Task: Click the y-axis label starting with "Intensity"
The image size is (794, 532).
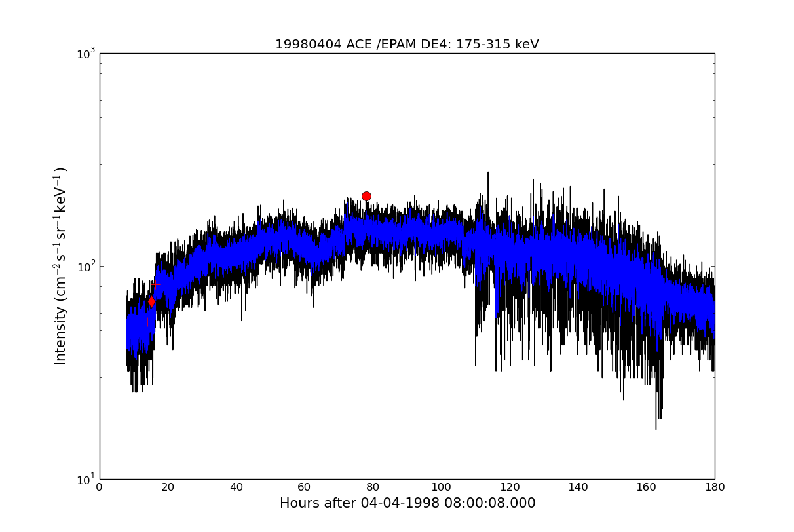Action: click(60, 266)
